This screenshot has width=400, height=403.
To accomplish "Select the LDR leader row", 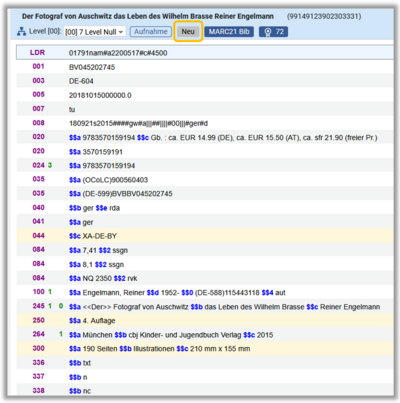I will (205, 53).
